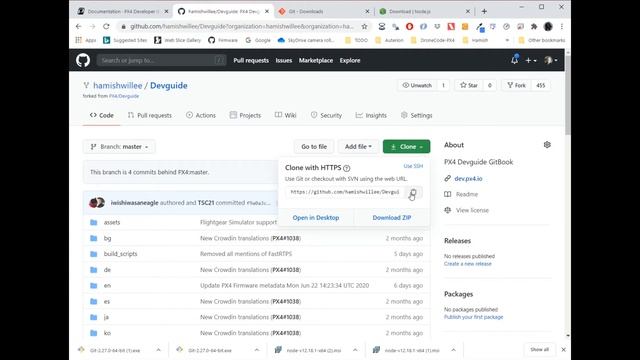The height and width of the screenshot is (360, 640).
Task: Open the Chrome extensions puzzle icon
Action: click(x=534, y=27)
